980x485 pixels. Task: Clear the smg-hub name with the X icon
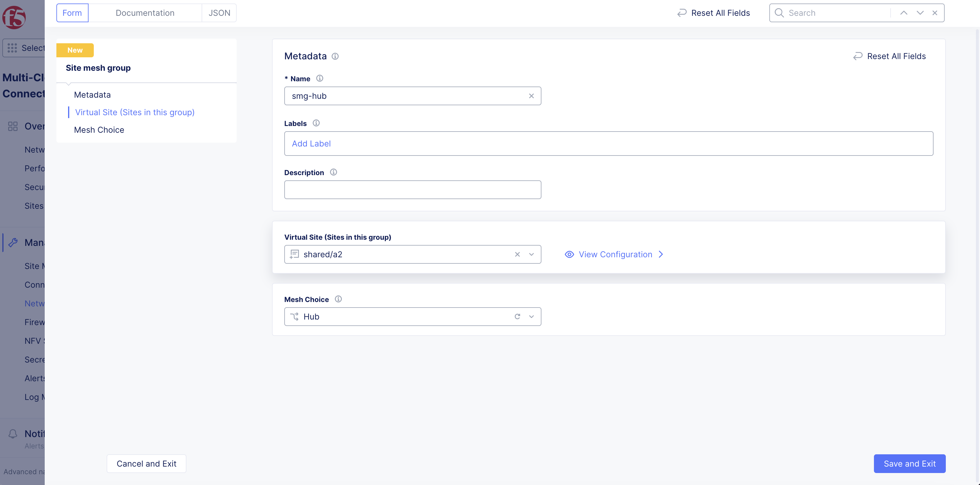pyautogui.click(x=531, y=96)
